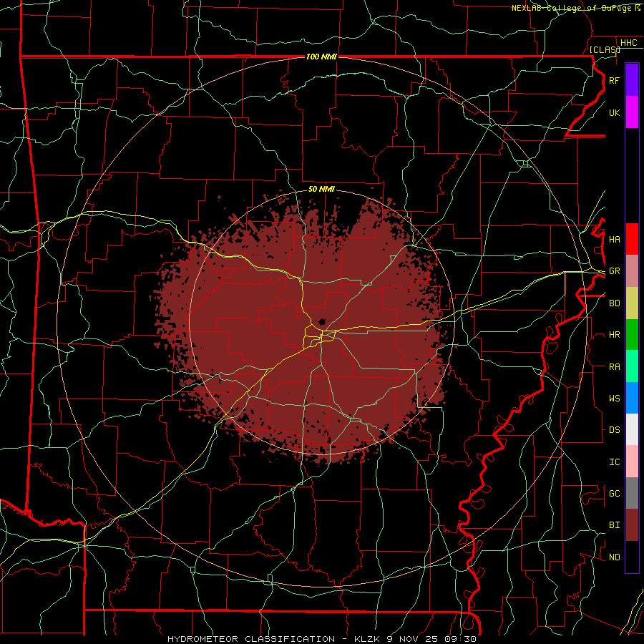
Task: Click the RA bright green legend swatch
Action: pos(632,366)
